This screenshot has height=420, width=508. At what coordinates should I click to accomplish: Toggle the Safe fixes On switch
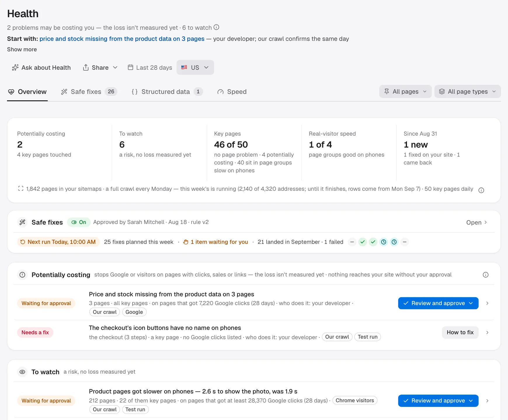coord(79,222)
